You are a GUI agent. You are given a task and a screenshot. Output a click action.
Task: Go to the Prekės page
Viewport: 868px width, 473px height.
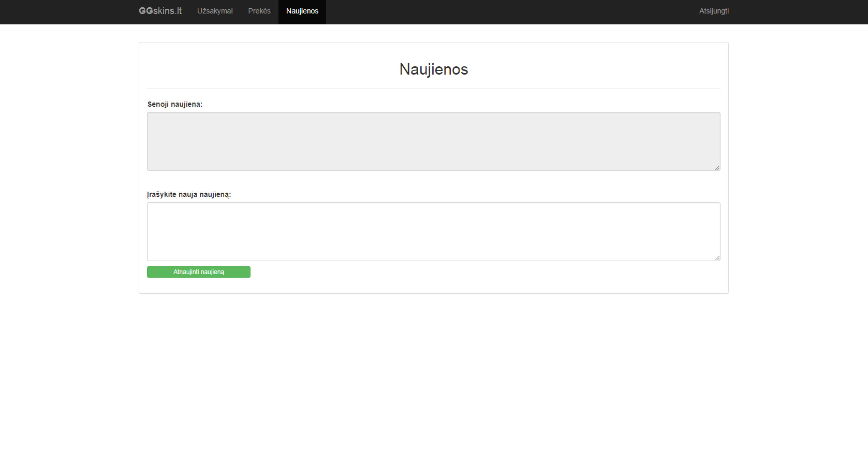[259, 11]
